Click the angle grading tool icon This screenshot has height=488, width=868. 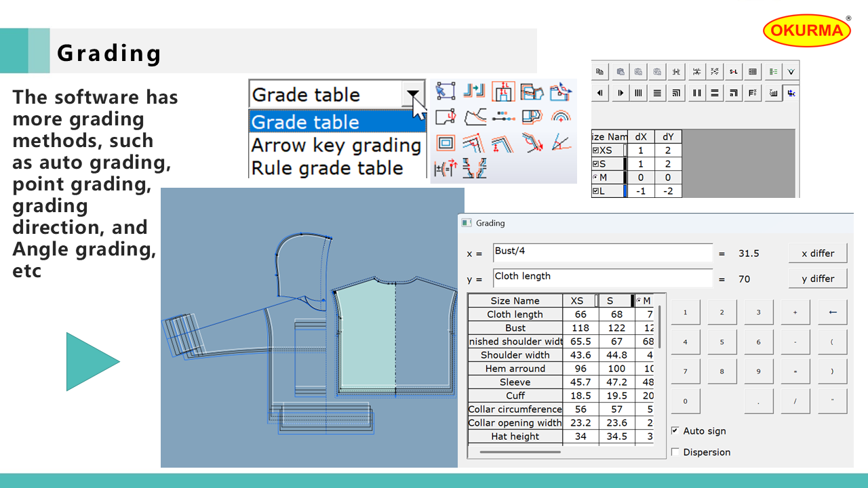(560, 142)
